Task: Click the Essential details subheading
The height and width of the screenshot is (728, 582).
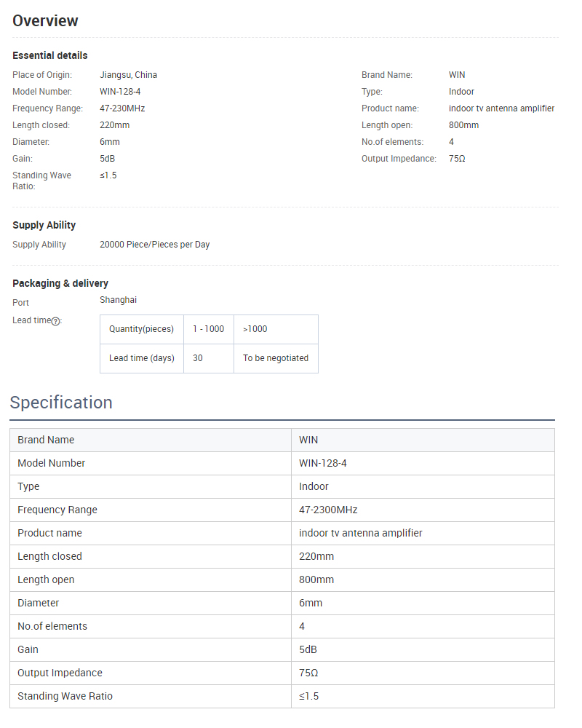Action: [x=49, y=55]
